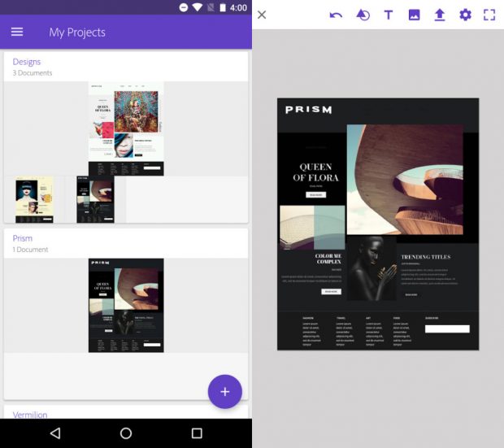Click the My Projects title
The image size is (504, 448).
coord(77,33)
